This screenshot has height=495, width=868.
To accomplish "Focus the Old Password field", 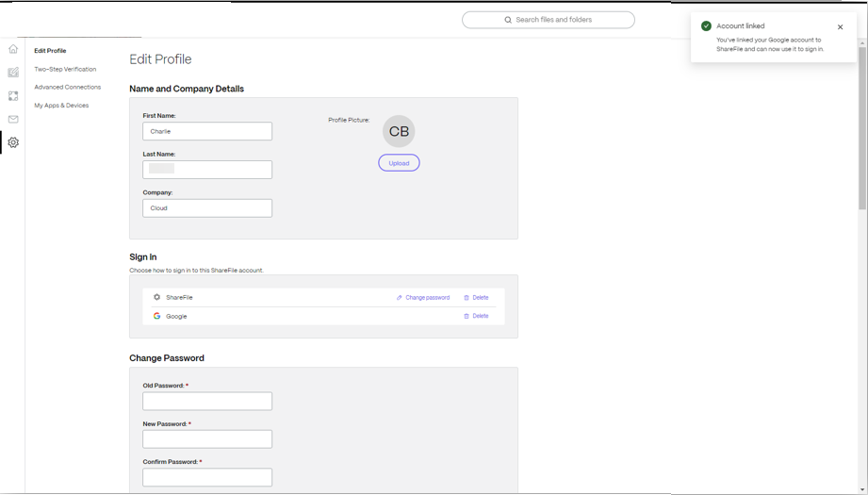I will tap(207, 402).
